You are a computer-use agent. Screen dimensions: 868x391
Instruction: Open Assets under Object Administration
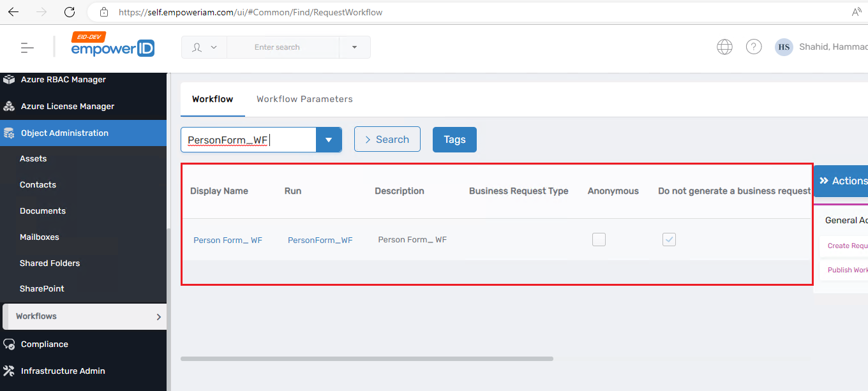click(33, 159)
